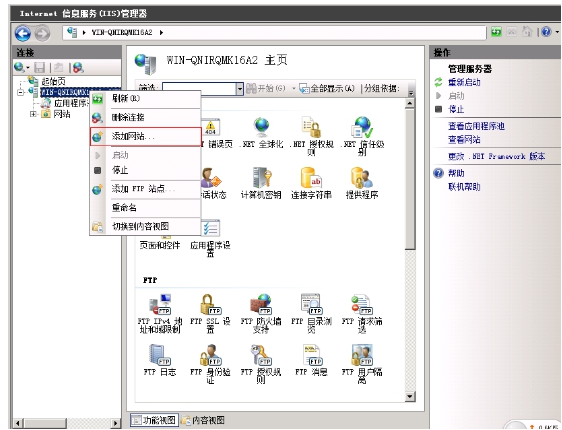
Task: Open FTP IPv4 地址和域限制 icon
Action: coord(160,314)
